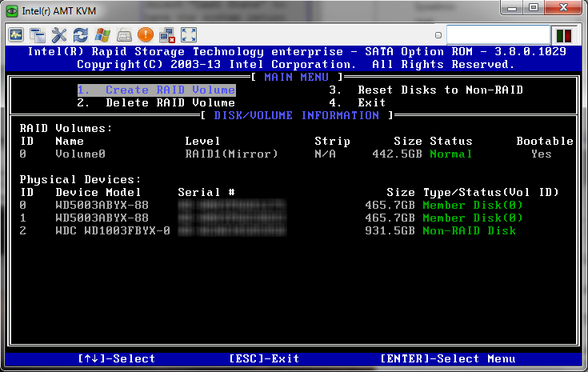588x372 pixels.
Task: Click the N/A strip value
Action: point(325,154)
